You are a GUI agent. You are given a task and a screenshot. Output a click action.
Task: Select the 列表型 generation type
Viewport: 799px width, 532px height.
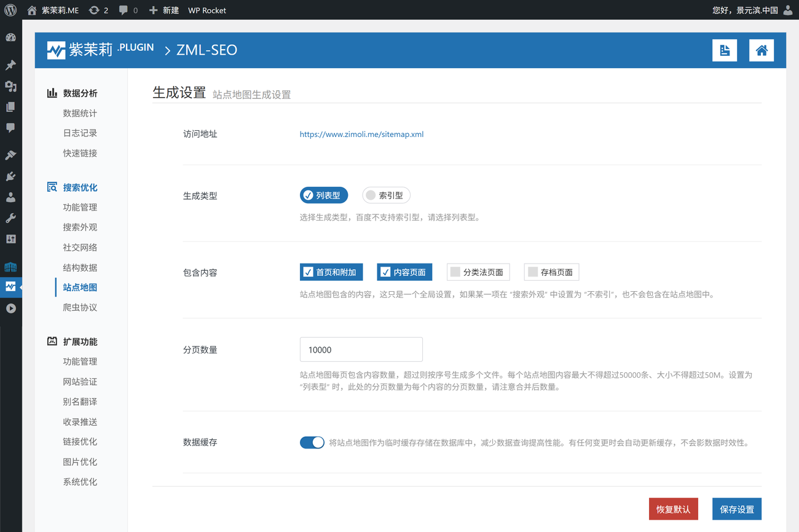(x=324, y=195)
